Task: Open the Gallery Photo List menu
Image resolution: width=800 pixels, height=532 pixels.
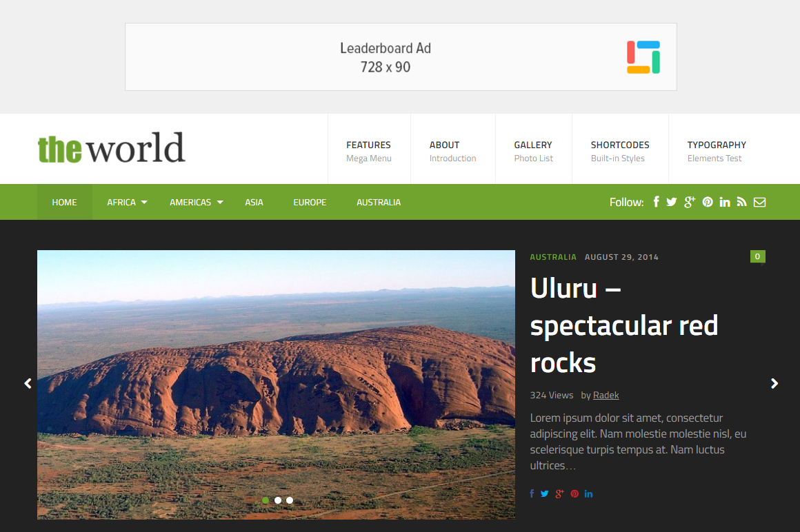Action: tap(533, 151)
